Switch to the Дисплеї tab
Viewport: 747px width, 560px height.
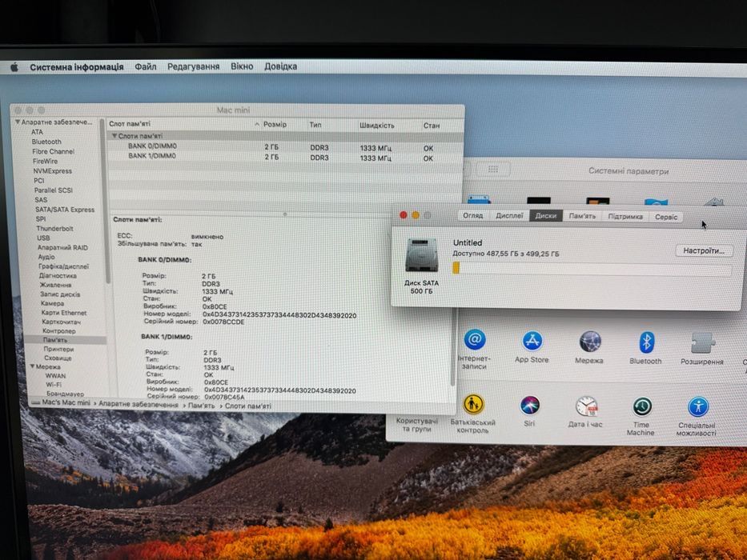pyautogui.click(x=509, y=216)
